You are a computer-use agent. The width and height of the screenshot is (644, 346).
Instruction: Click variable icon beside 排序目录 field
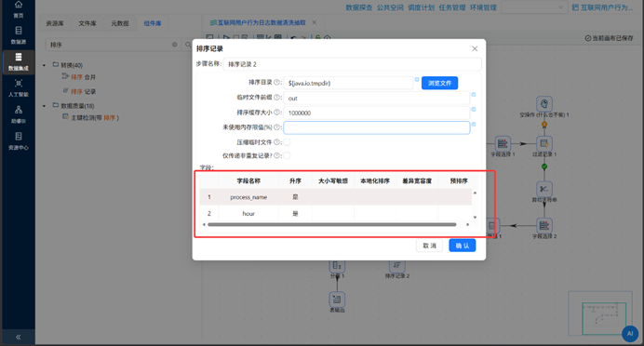point(417,79)
